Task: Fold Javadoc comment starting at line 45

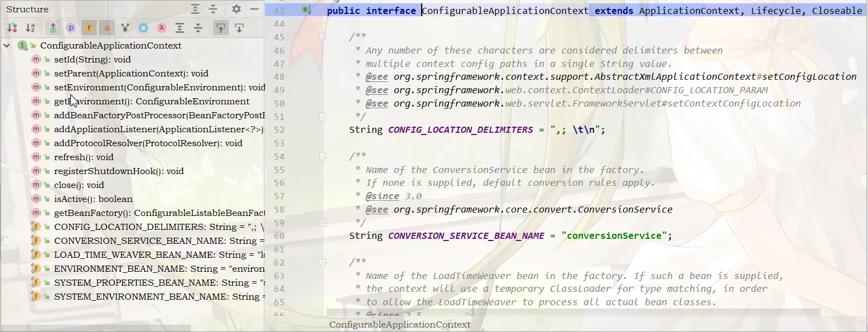Action: 322,37
